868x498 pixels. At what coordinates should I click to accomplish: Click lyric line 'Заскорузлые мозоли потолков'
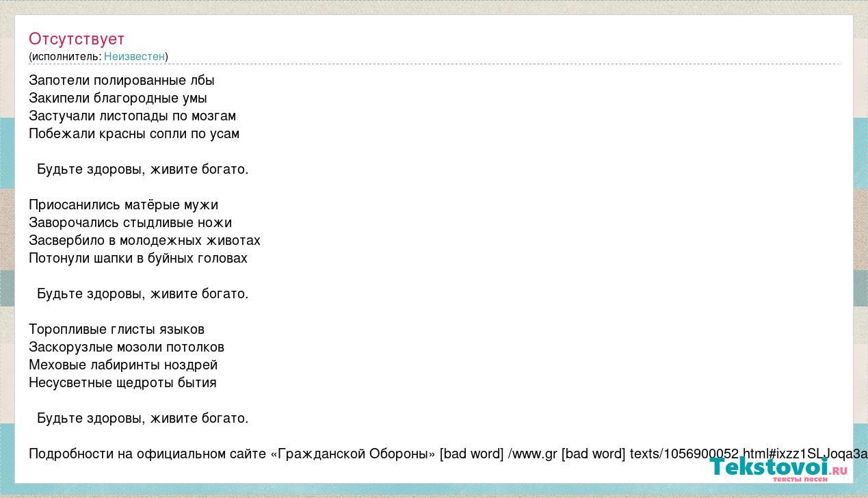(127, 348)
